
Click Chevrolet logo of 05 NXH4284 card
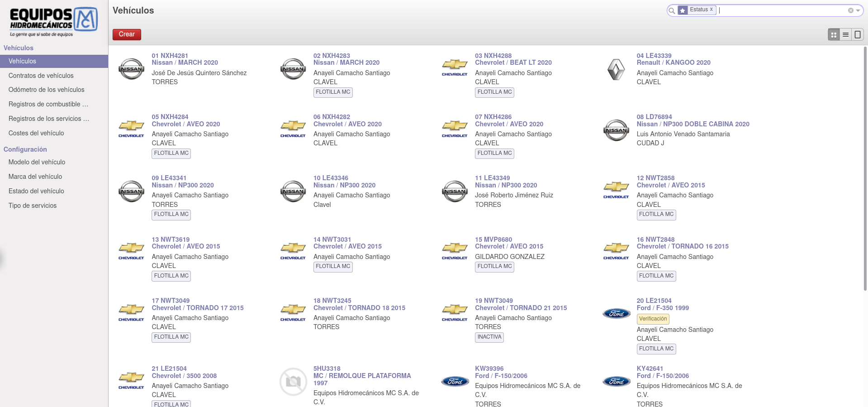(x=131, y=129)
